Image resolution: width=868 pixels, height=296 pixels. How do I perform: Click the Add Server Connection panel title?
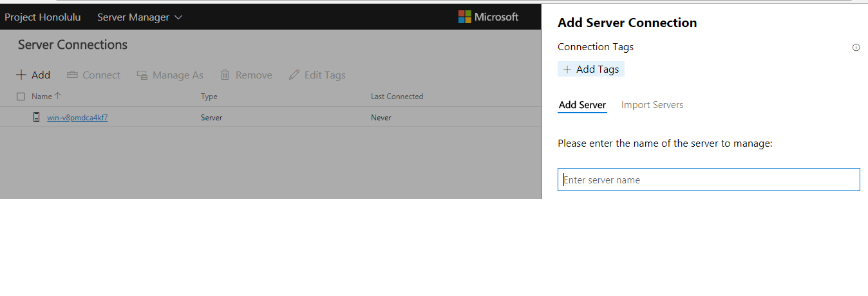tap(627, 23)
